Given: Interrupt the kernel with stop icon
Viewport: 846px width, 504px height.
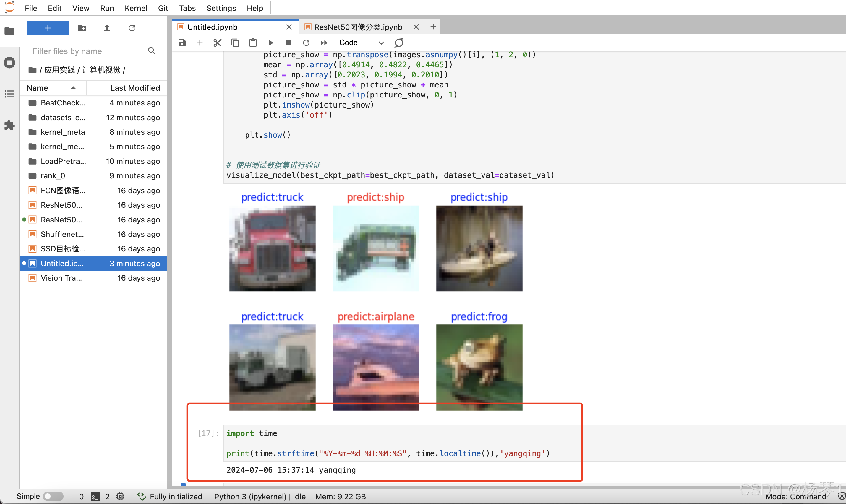Looking at the screenshot, I should coord(289,43).
